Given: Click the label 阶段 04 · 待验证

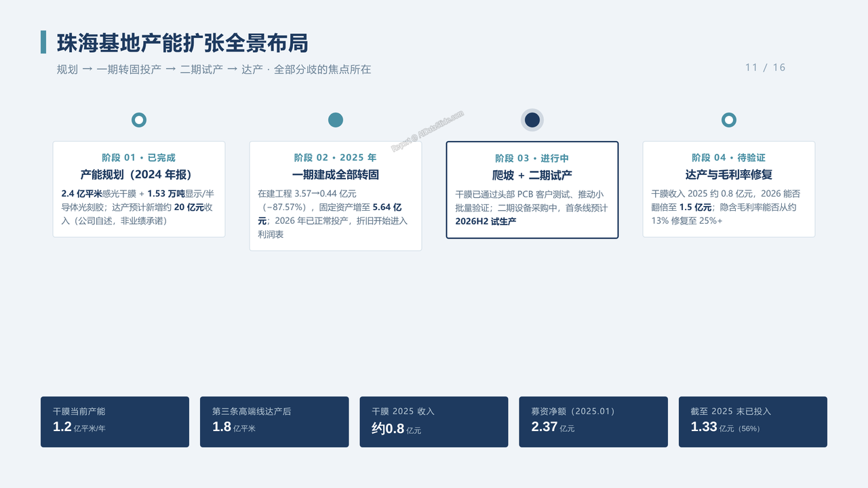Looking at the screenshot, I should pos(729,157).
